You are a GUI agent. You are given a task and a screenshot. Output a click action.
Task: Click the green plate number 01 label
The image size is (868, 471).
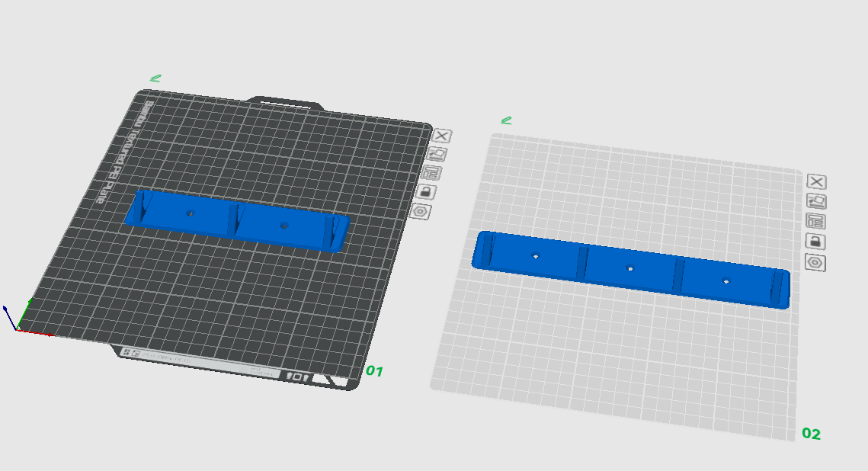tap(374, 371)
